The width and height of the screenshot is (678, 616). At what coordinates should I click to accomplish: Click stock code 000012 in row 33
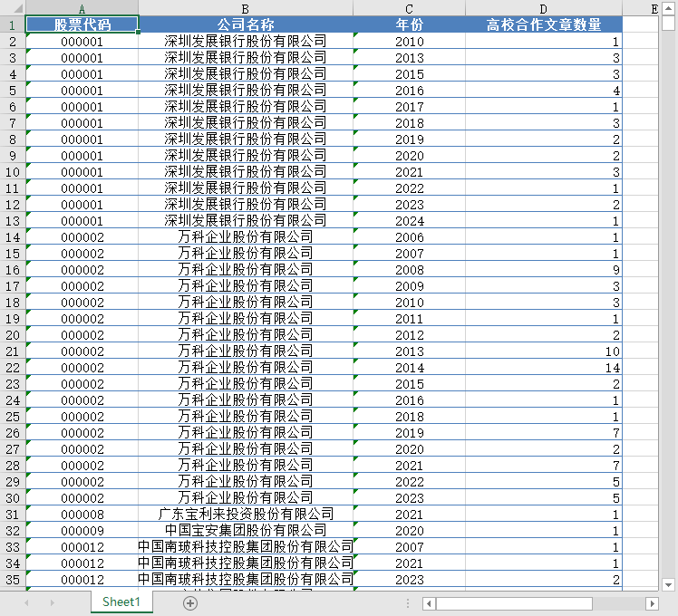(x=82, y=547)
